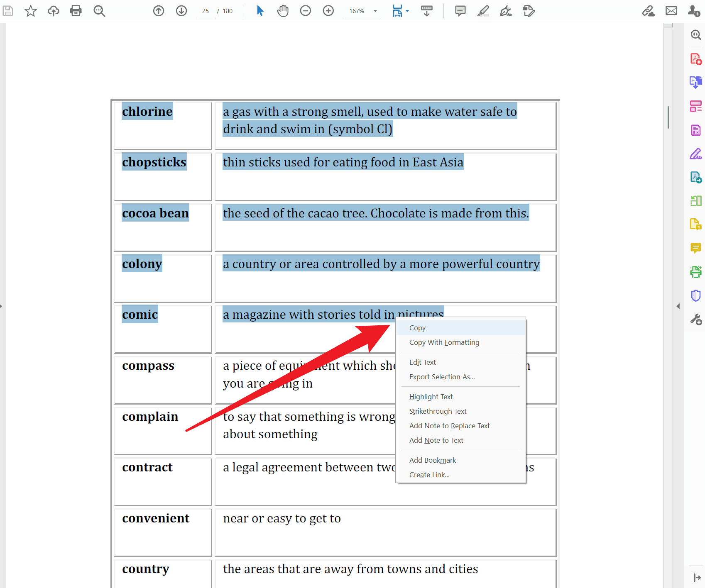Click the page number field showing 25
This screenshot has height=588, width=705.
(x=206, y=11)
